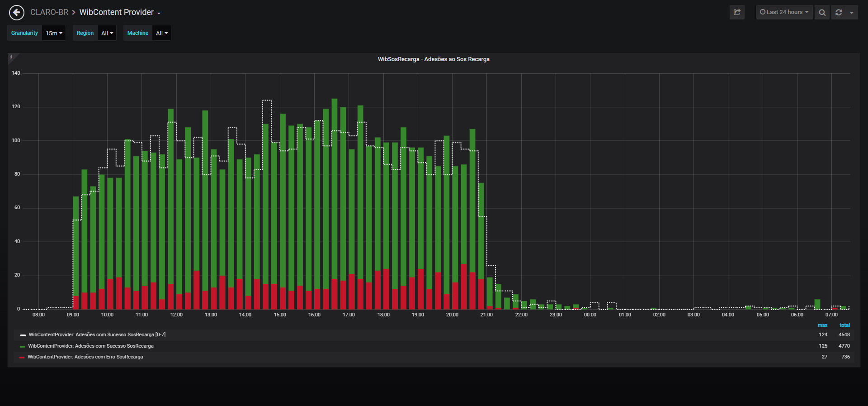The height and width of the screenshot is (406, 868).
Task: Click the panel info corner icon
Action: tap(11, 57)
